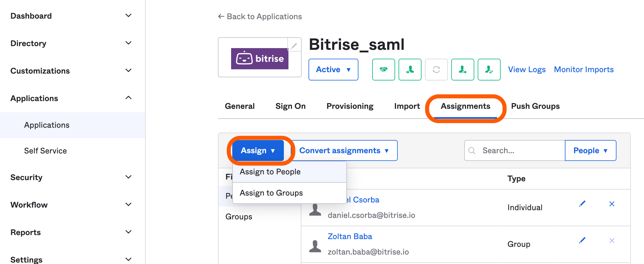Image resolution: width=644 pixels, height=264 pixels.
Task: Open the People filter dropdown
Action: [590, 150]
